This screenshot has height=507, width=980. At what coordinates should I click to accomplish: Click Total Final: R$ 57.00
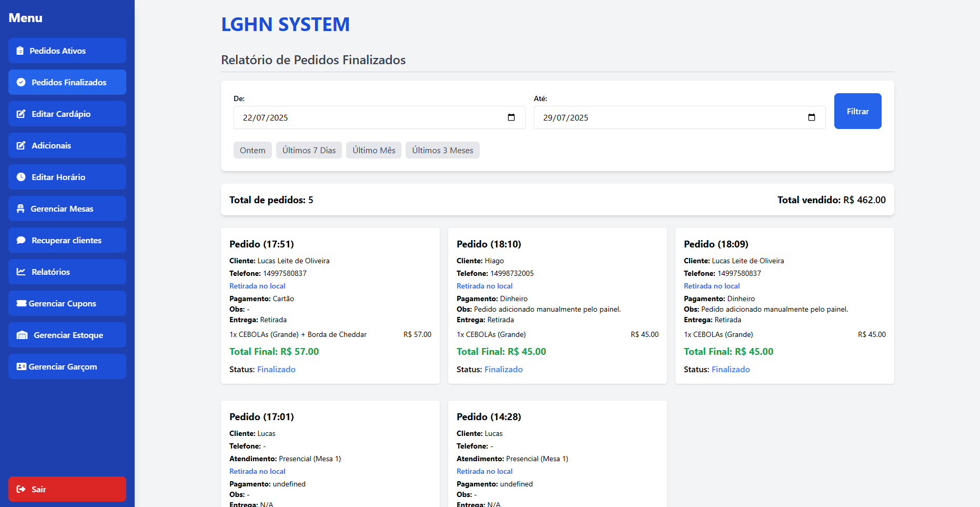tap(274, 352)
